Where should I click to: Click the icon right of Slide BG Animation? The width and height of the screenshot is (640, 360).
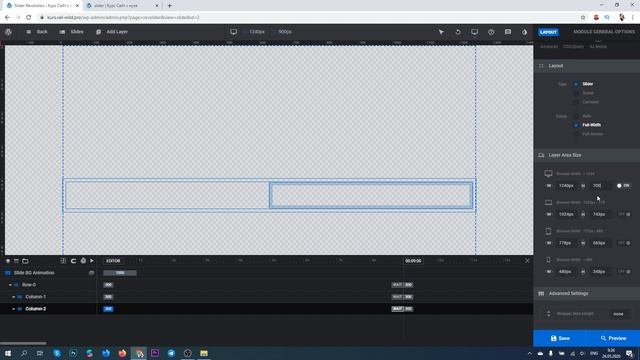[x=91, y=273]
